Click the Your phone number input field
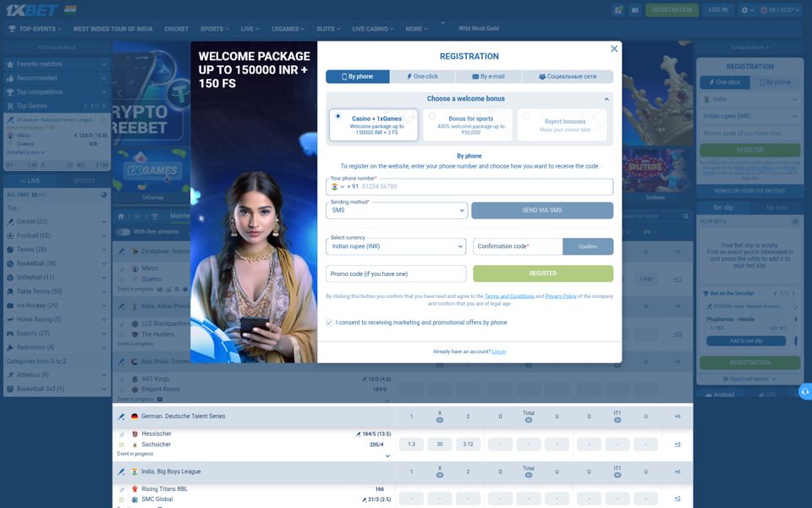Screen dimensions: 812x508 469,186
